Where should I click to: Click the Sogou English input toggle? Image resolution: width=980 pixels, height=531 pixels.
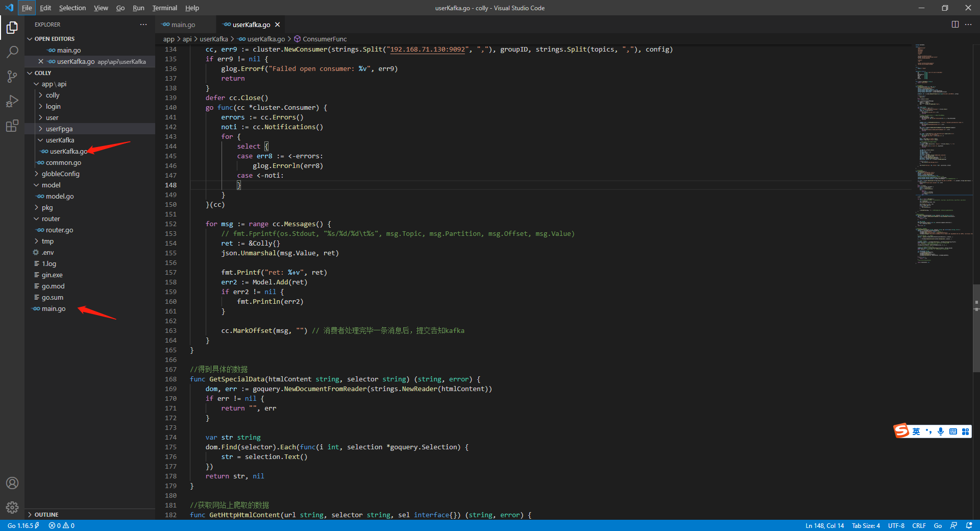[x=915, y=431]
